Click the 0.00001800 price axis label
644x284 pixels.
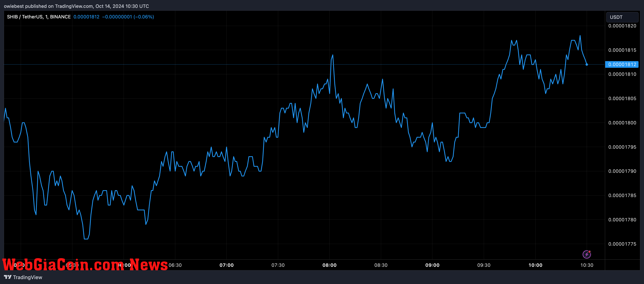[x=622, y=123]
